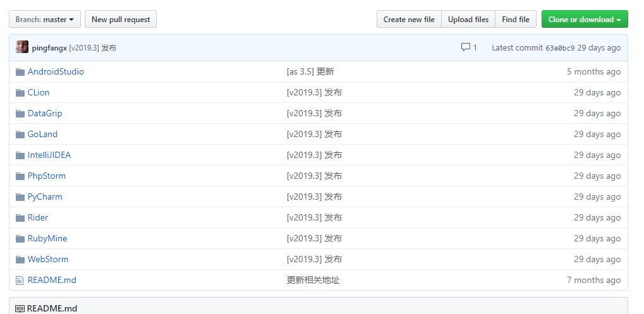
Task: Click the 5 months ago timestamp of AndroidStudio
Action: (594, 72)
